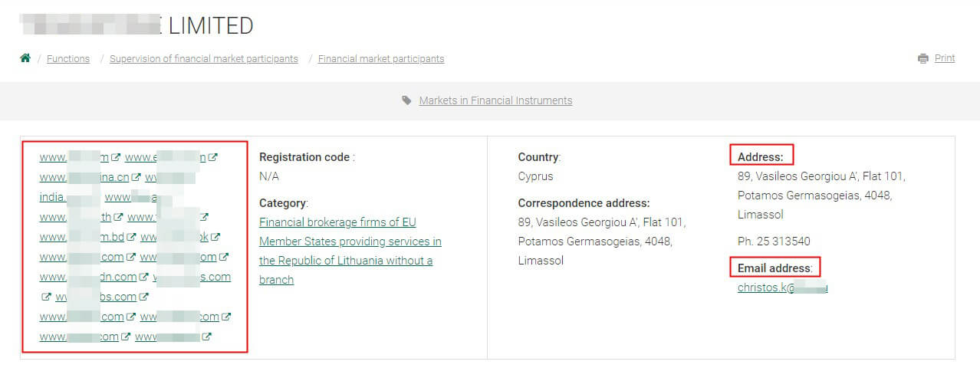This screenshot has height=368, width=980.
Task: Go to the home page icon
Action: 25,58
